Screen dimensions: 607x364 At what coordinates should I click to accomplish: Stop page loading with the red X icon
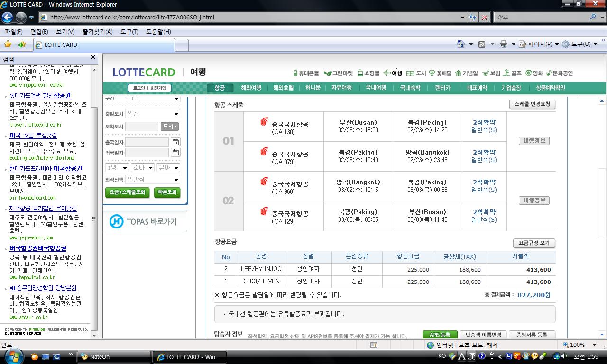484,18
